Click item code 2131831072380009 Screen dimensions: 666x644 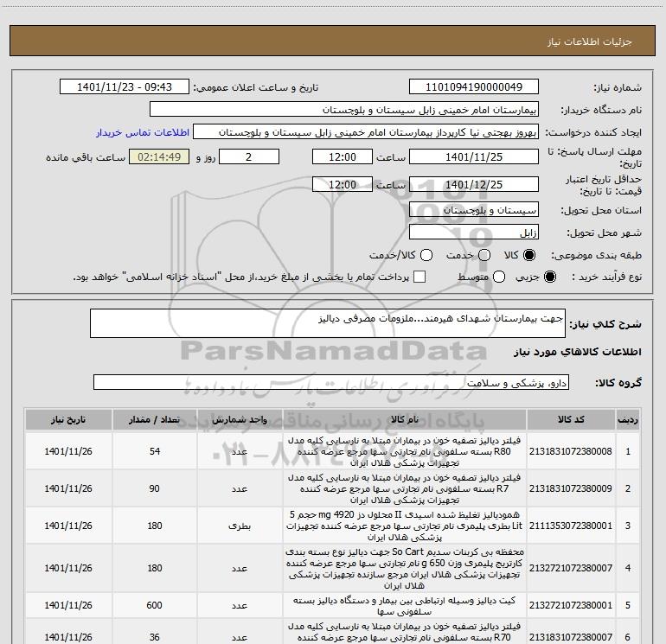[571, 488]
